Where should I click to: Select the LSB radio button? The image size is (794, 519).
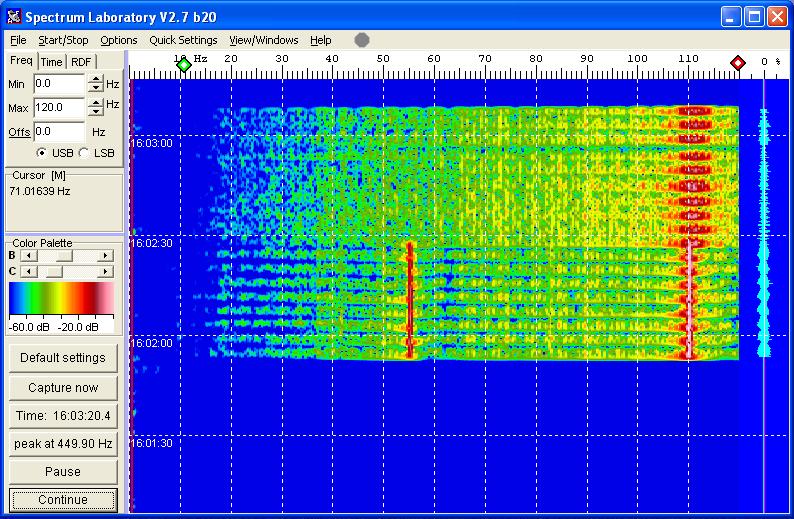tap(84, 153)
